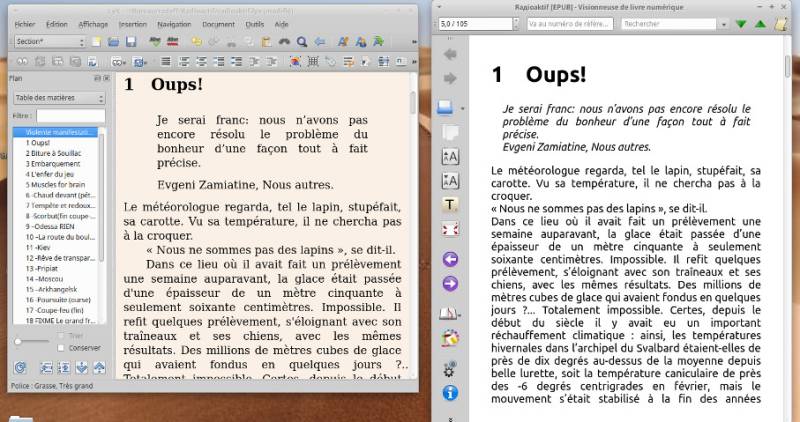Click the spellcheck green Abc icon
The width and height of the screenshot is (800, 422).
coord(155,42)
